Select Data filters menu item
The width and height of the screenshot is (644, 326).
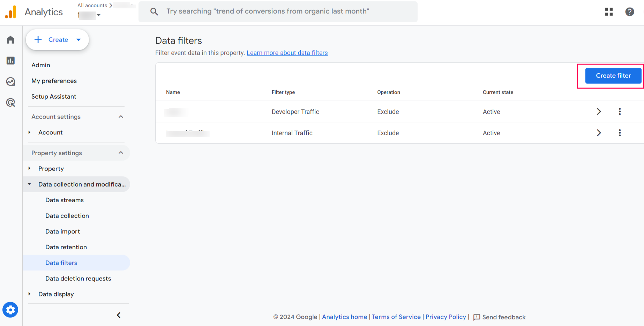(76, 263)
